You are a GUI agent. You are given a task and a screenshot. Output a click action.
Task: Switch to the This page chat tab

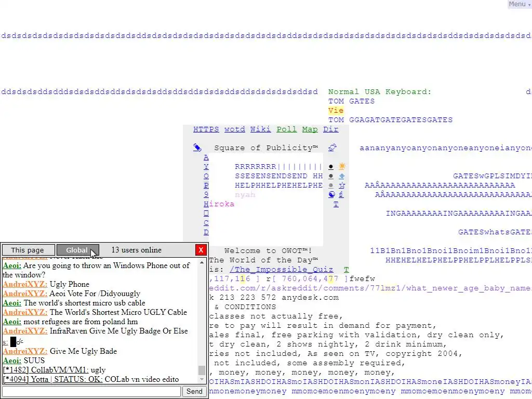click(x=28, y=250)
